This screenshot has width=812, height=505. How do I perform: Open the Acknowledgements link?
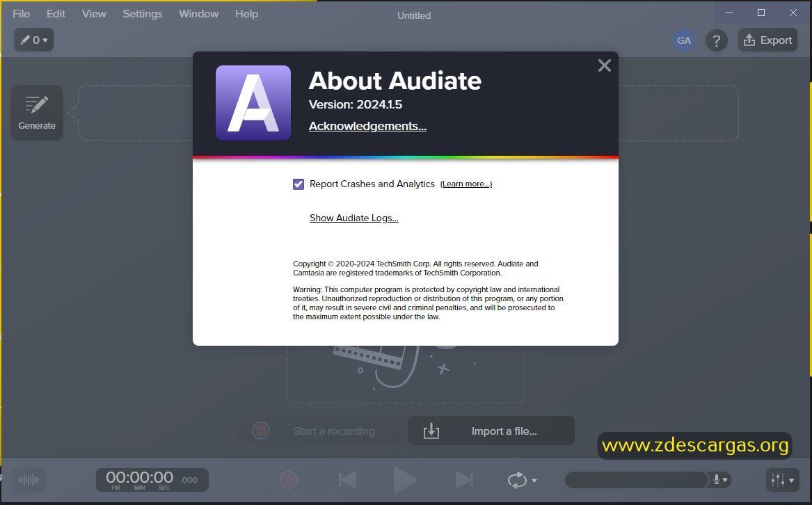(x=367, y=126)
